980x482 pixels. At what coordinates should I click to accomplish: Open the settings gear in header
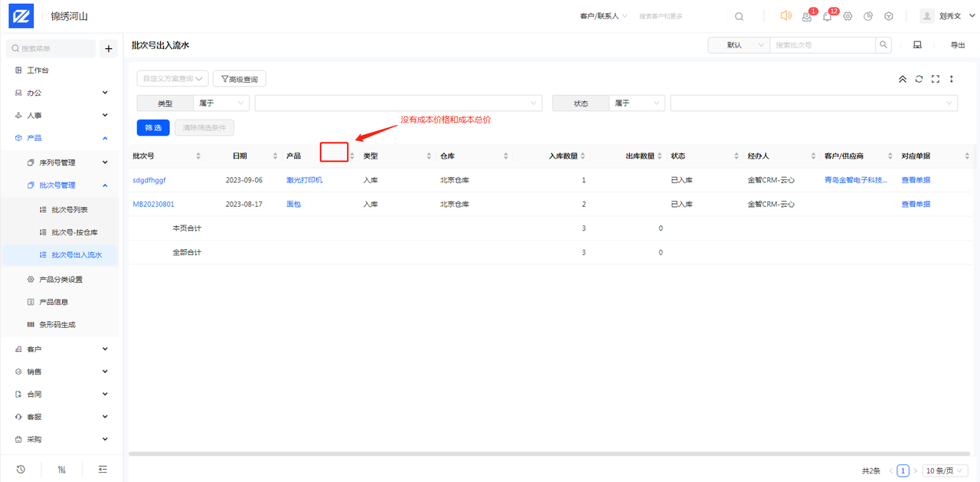[848, 16]
